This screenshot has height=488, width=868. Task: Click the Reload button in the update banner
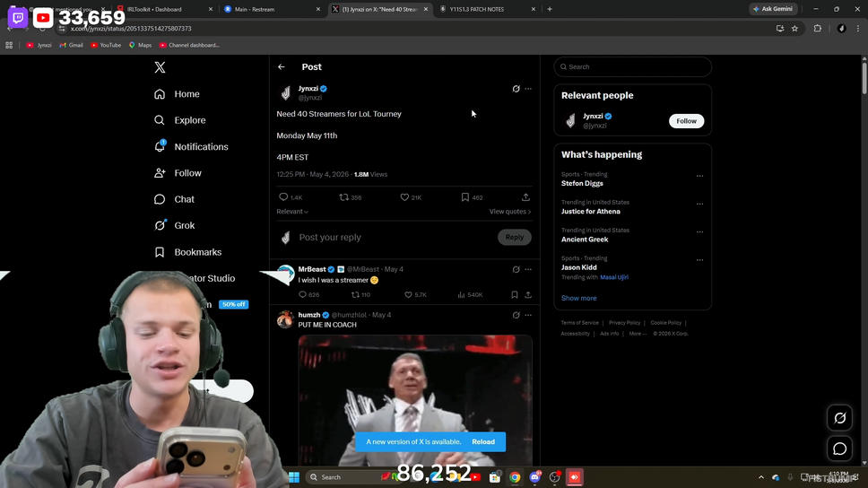click(x=483, y=442)
